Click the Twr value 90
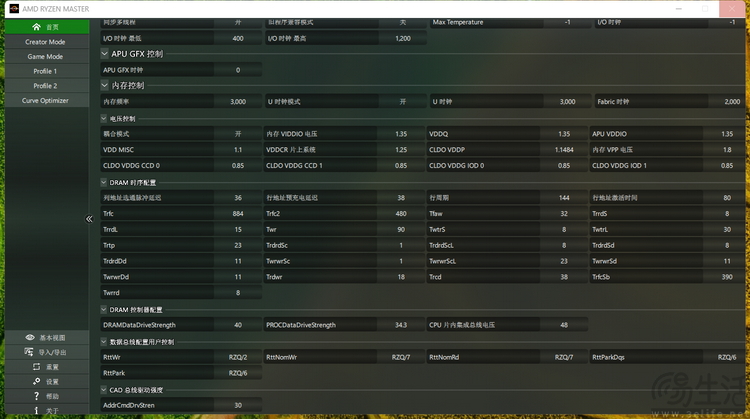 401,230
